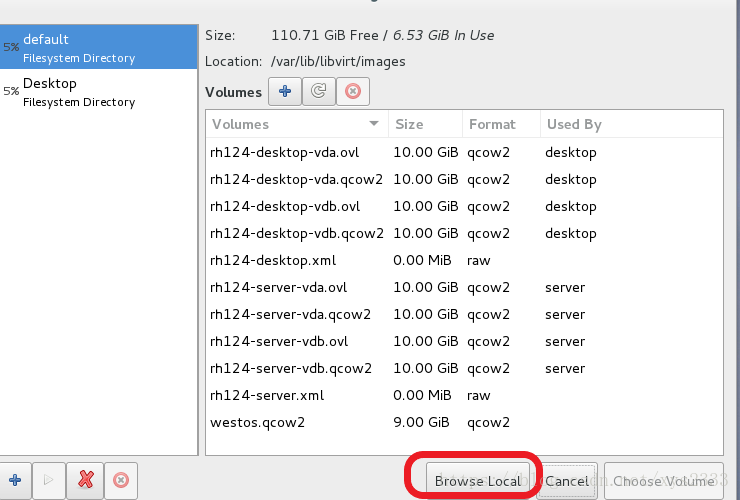Select volume rh124-desktop-vda.qcow2
Image resolution: width=740 pixels, height=500 pixels.
(464, 179)
